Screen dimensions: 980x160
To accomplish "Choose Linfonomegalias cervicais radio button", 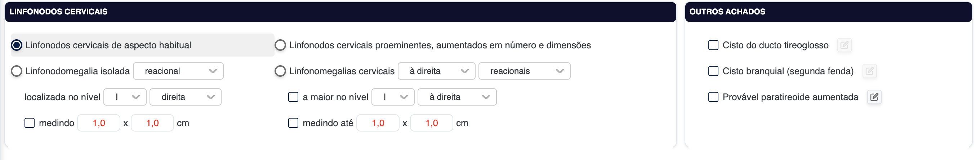I will (x=280, y=71).
